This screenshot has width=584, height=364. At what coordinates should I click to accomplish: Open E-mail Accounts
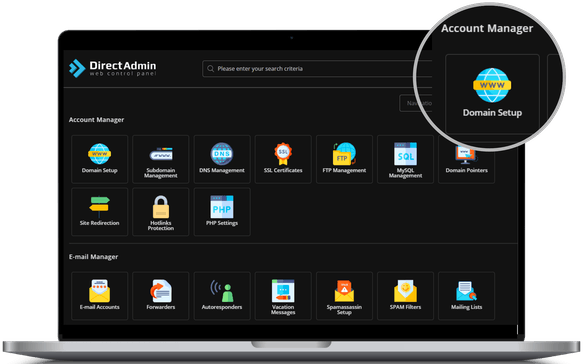[x=99, y=296]
